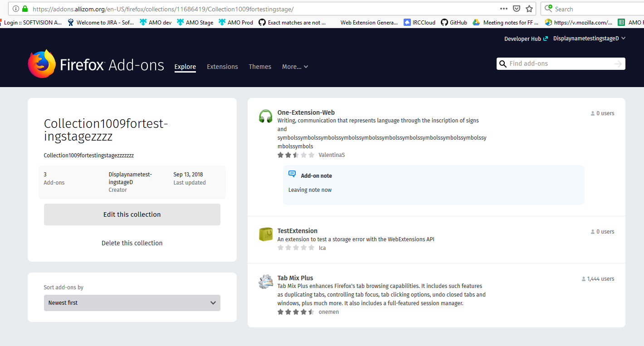Open the Sort add-ons by dropdown
This screenshot has height=346, width=644.
tap(132, 303)
